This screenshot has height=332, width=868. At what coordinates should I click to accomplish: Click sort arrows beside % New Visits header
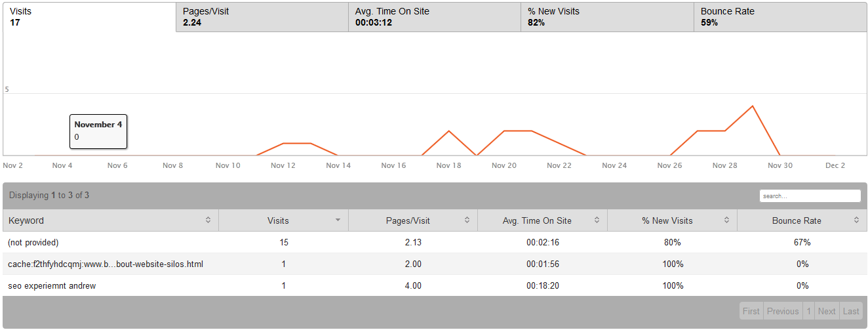[x=726, y=220]
